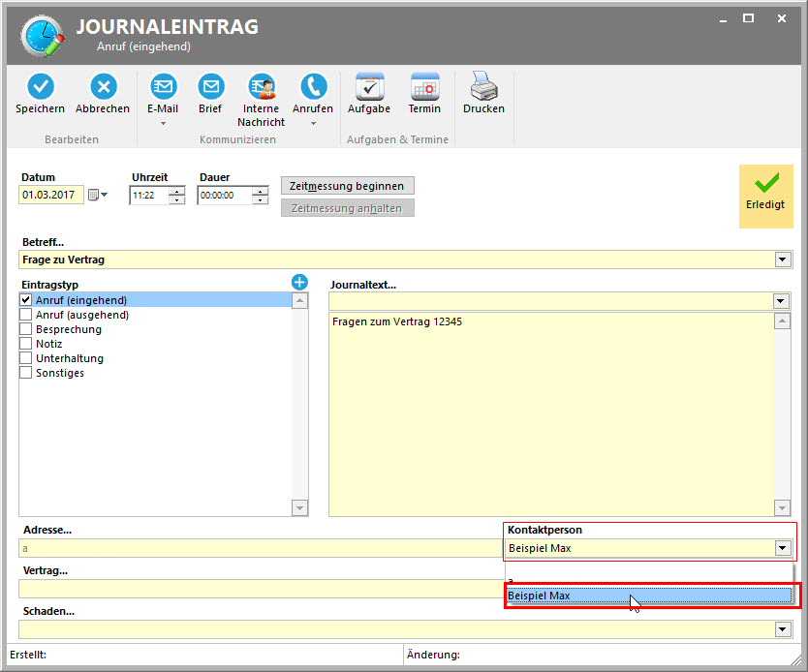Click into the Journaltext text area
Image resolution: width=808 pixels, height=672 pixels.
(x=550, y=412)
